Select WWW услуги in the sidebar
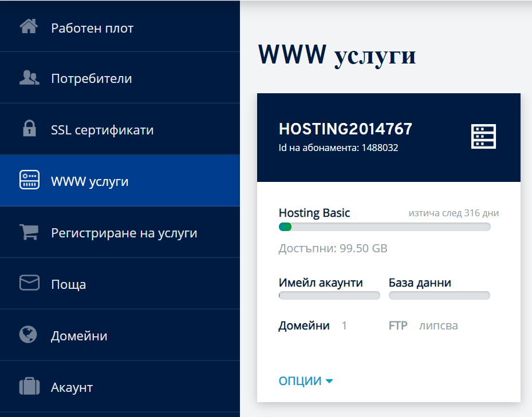Viewport: 532px width, 417px height. [x=120, y=181]
